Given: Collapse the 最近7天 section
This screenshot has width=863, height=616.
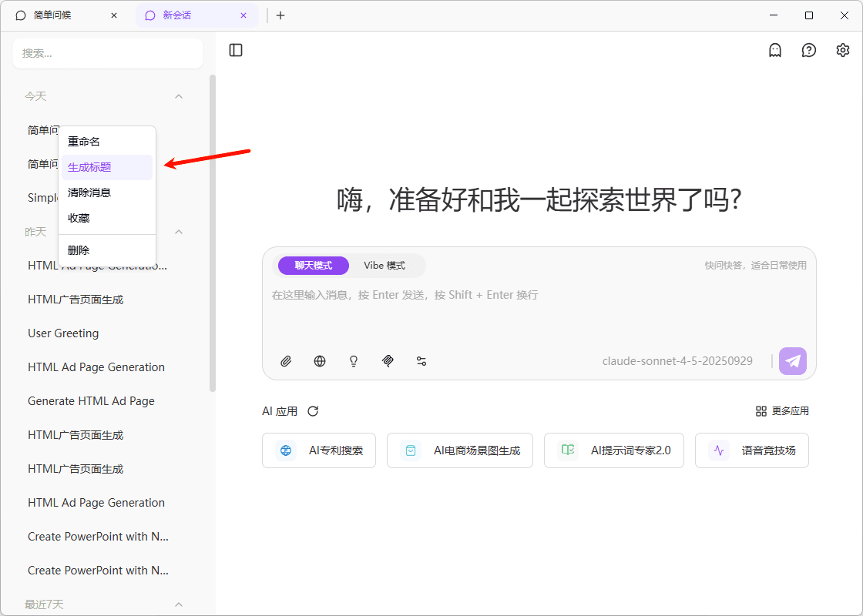Looking at the screenshot, I should click(179, 604).
